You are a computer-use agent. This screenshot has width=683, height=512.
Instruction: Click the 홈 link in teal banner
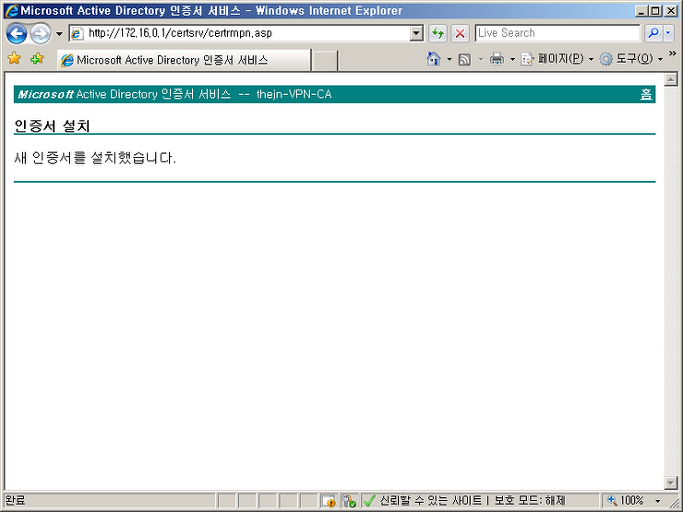[646, 94]
